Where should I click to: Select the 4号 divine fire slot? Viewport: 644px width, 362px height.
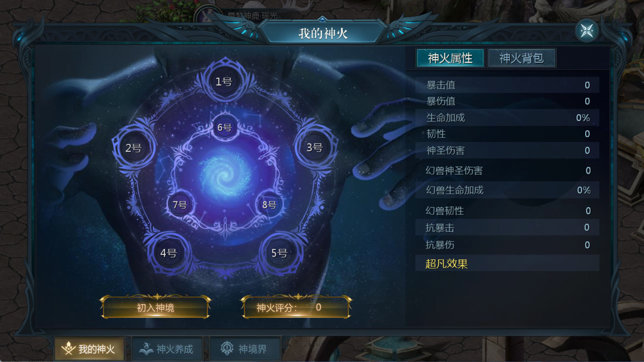pos(169,253)
